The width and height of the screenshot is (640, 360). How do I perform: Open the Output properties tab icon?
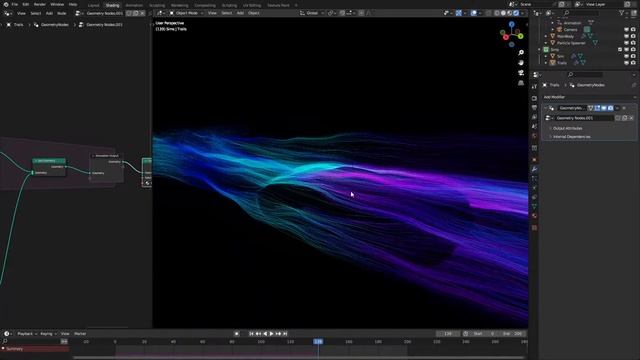pos(534,108)
